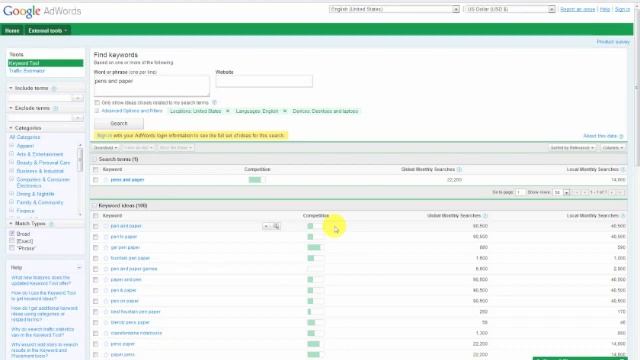Toggle the "Phrase" match type checkbox
640x360 pixels.
pos(12,248)
